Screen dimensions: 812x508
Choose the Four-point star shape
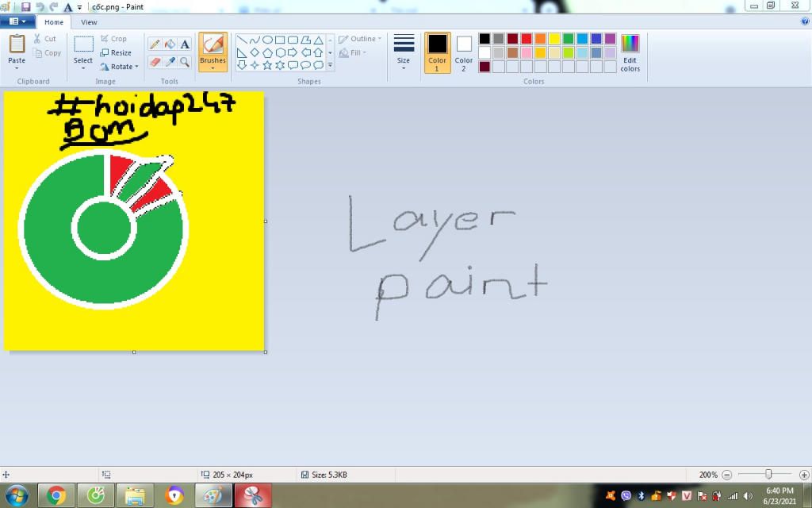pos(255,65)
